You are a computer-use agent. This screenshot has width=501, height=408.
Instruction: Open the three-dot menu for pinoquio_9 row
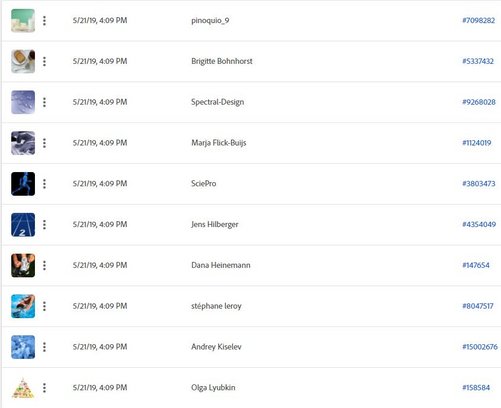[x=44, y=21]
